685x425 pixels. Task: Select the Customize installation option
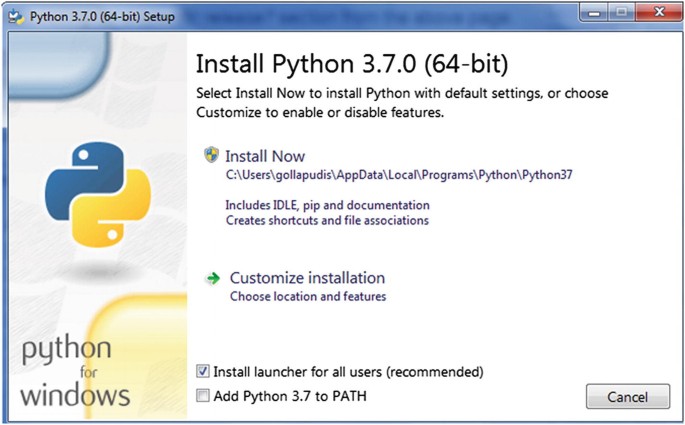tap(308, 278)
